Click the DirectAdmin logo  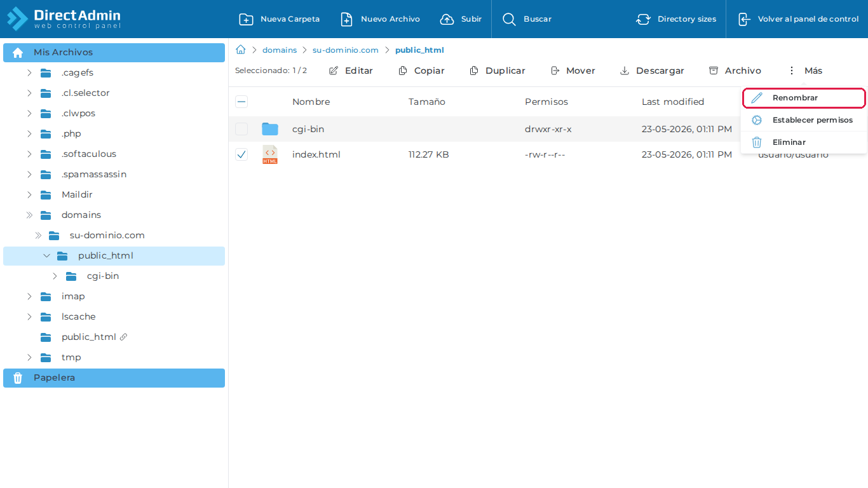64,19
